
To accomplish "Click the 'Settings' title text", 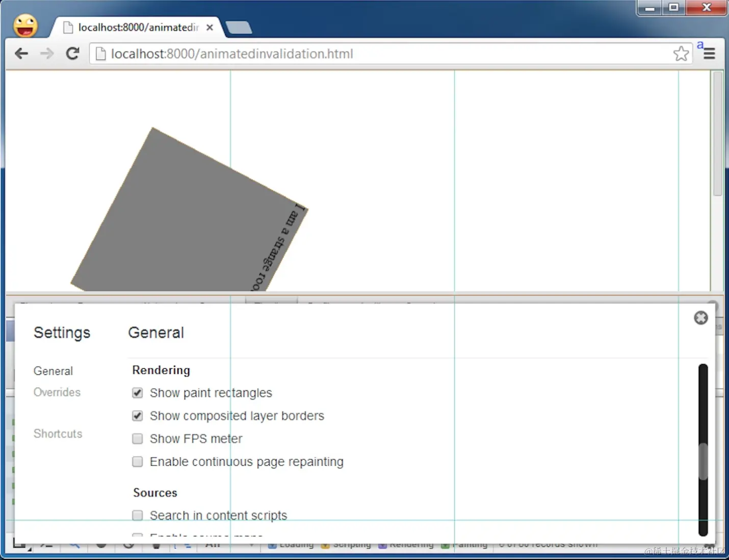I will pos(62,333).
